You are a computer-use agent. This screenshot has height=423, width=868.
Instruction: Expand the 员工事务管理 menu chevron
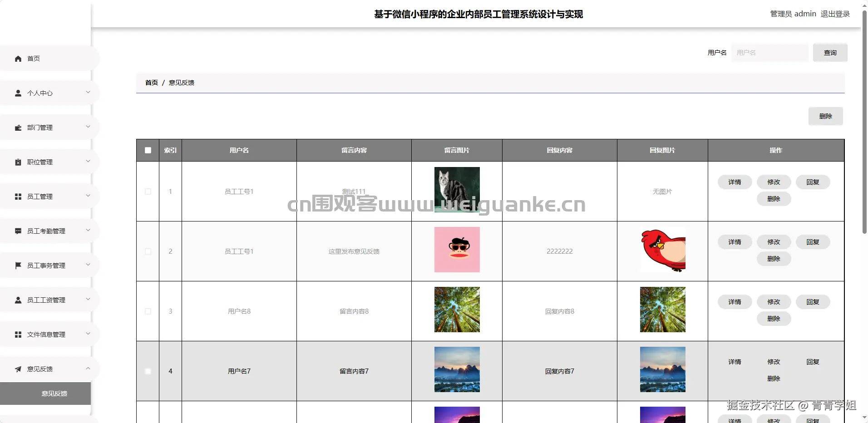click(88, 265)
